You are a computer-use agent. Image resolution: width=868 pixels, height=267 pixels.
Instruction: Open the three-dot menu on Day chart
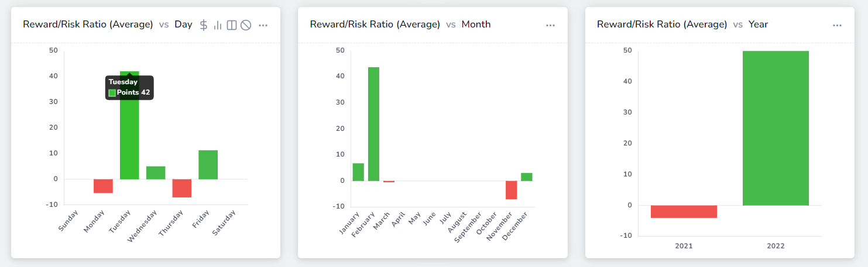(x=263, y=25)
